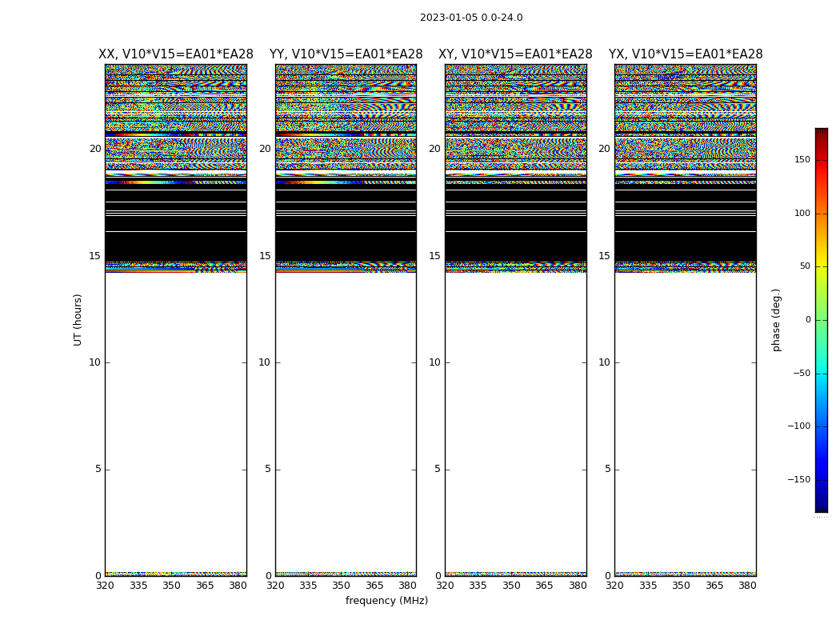Image resolution: width=840 pixels, height=640 pixels.
Task: Click the XX panel title text
Action: pyautogui.click(x=176, y=54)
